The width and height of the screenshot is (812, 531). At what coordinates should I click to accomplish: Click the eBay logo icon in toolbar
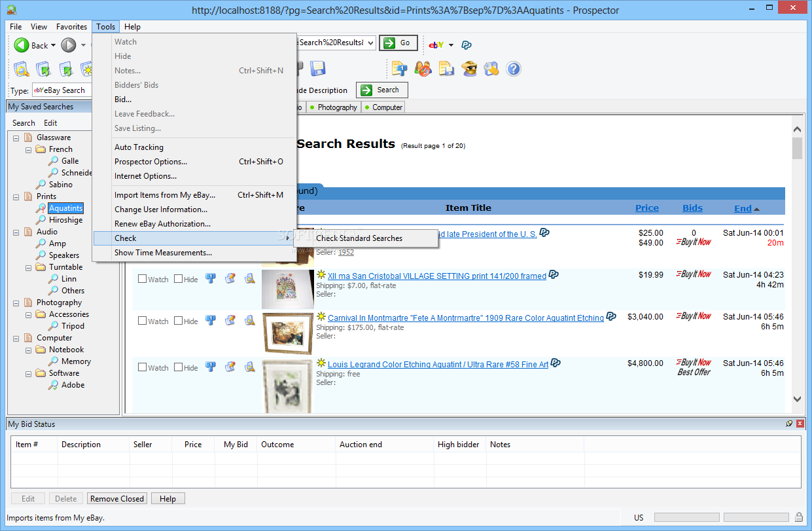[436, 45]
